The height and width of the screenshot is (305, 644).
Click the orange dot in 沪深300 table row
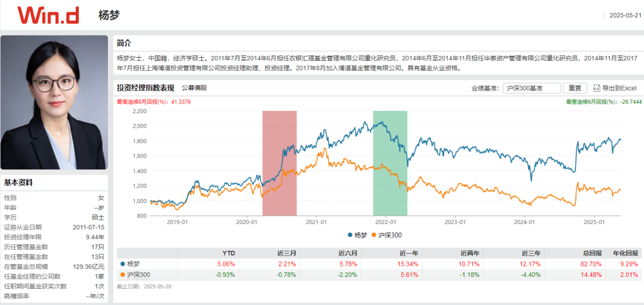tap(123, 274)
